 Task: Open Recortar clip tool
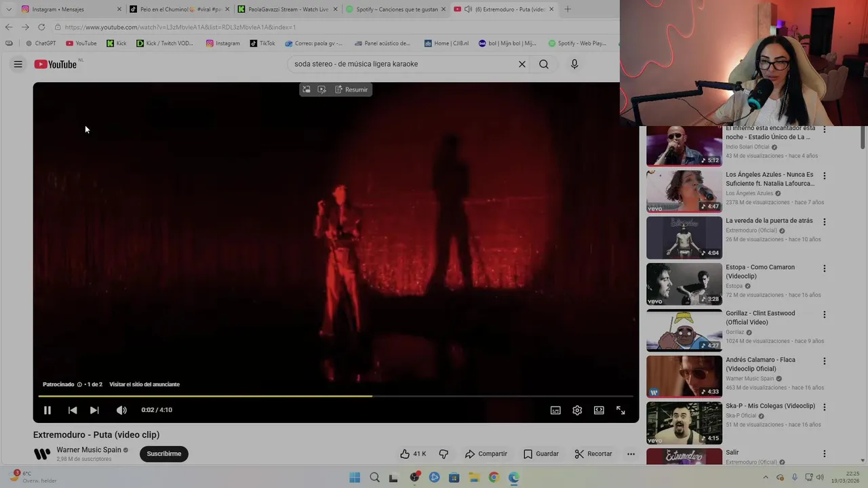click(593, 454)
